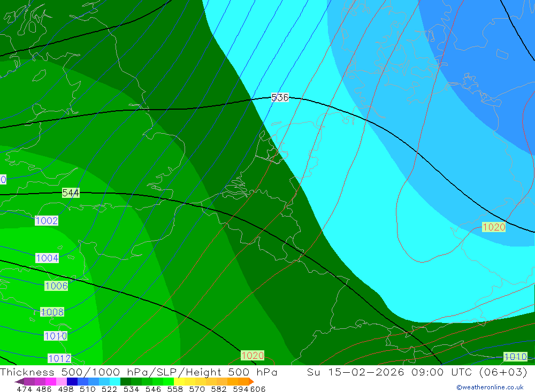Viewport: 535px width, 392px height.
Task: Click the red 1020 label just above the map title
Action: [x=253, y=356]
